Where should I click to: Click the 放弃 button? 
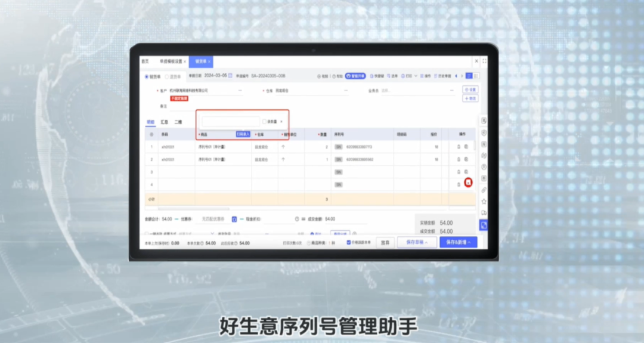coord(385,243)
